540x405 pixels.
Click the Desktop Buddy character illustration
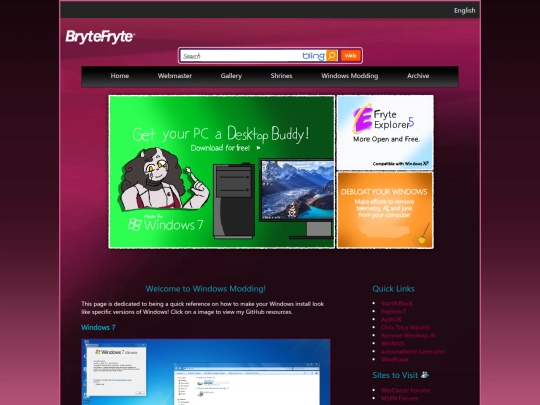click(164, 179)
